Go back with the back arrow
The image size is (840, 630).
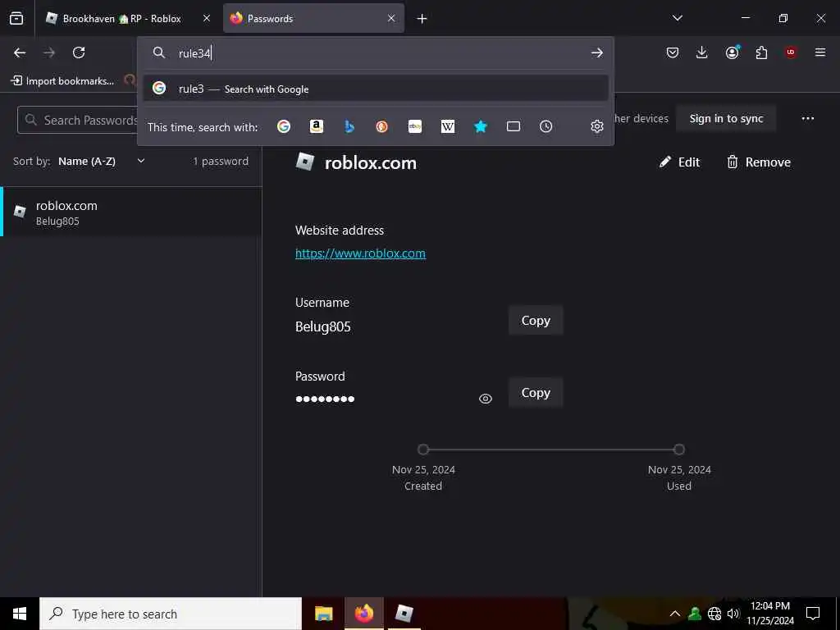[20, 52]
